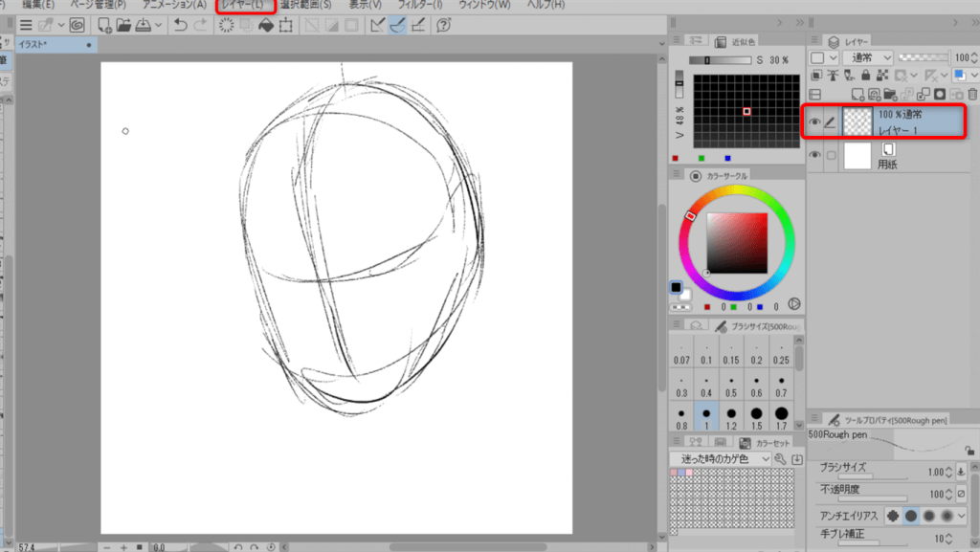Image resolution: width=980 pixels, height=552 pixels.
Task: Click the Snap to Ruler icon
Action: click(377, 25)
